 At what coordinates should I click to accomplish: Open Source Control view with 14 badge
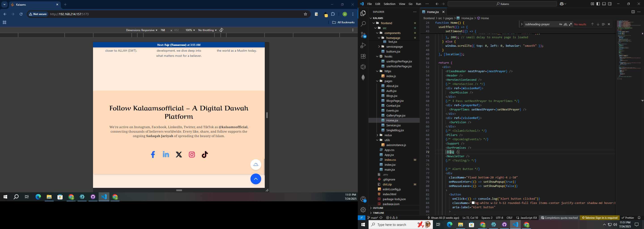click(x=363, y=35)
